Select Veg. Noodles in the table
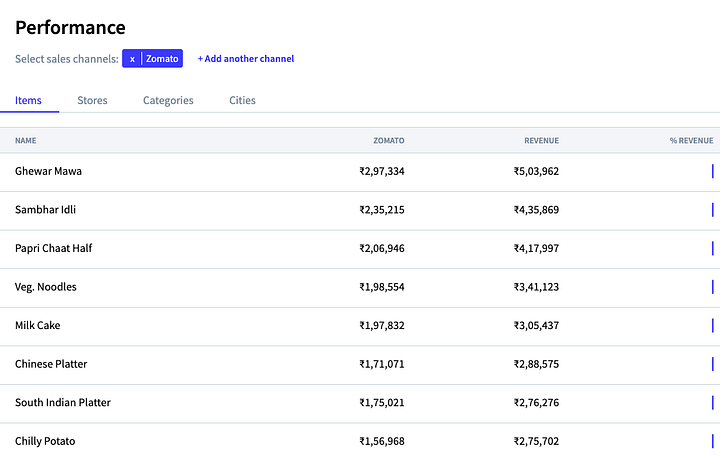The image size is (720, 461). [x=45, y=287]
